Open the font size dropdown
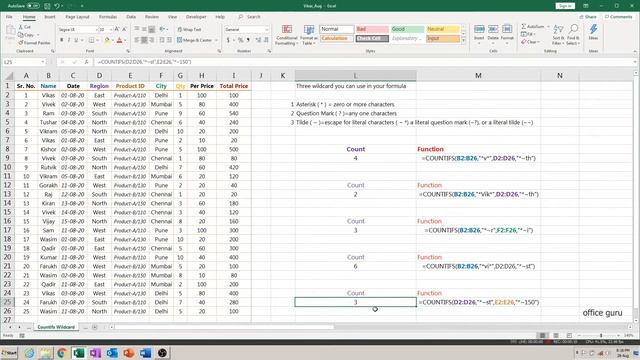This screenshot has width=640, height=360. point(111,29)
